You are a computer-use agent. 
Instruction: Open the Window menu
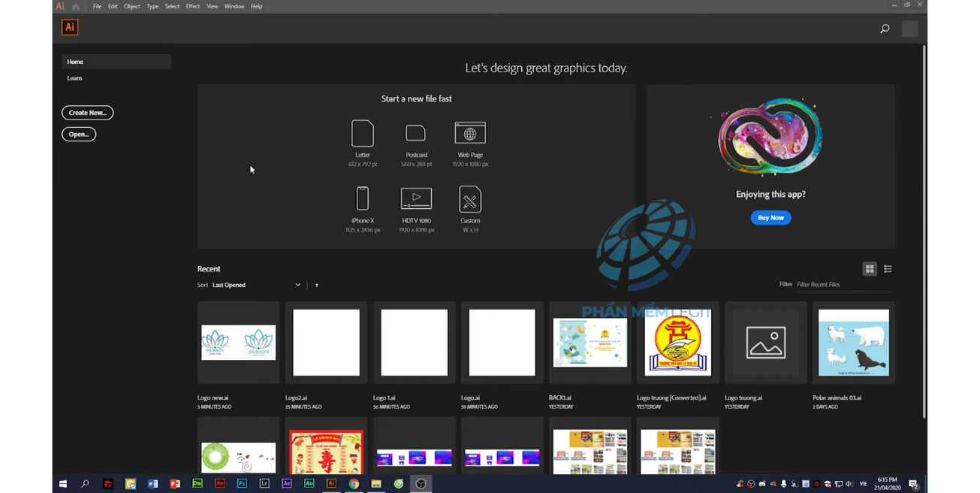click(234, 6)
